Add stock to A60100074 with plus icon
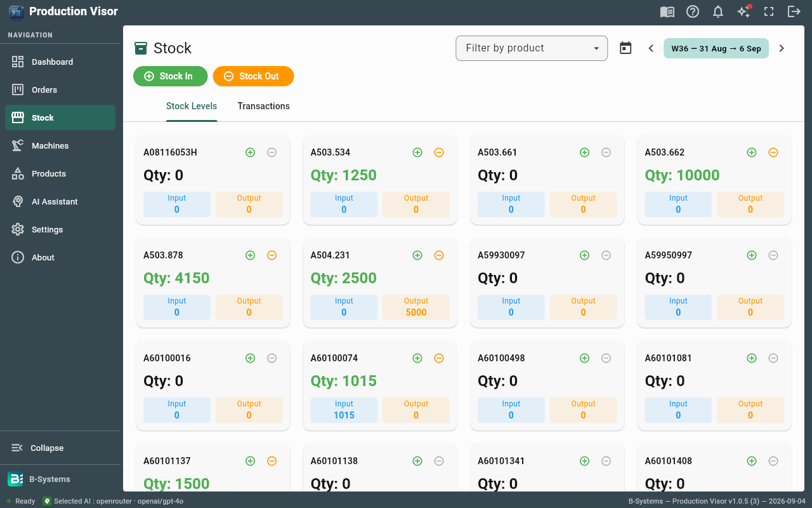The height and width of the screenshot is (508, 812). (417, 358)
